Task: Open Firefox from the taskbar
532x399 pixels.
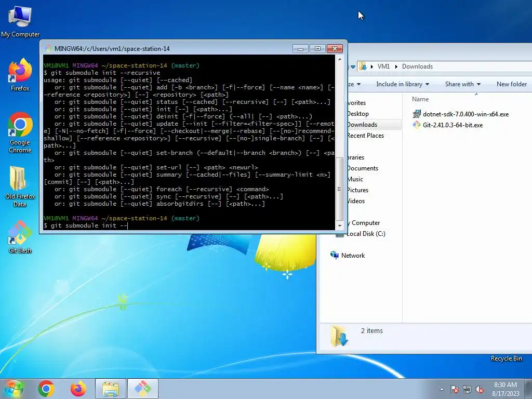Action: [x=78, y=389]
